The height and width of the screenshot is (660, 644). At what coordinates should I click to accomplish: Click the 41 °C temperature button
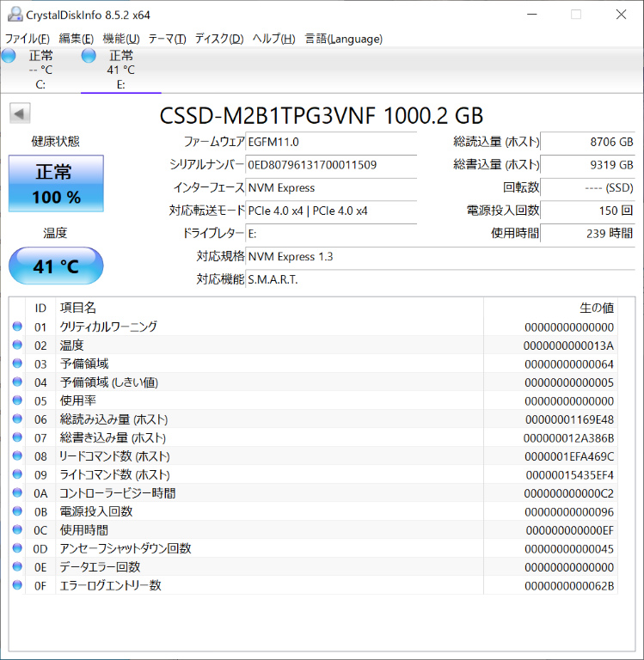pyautogui.click(x=56, y=266)
